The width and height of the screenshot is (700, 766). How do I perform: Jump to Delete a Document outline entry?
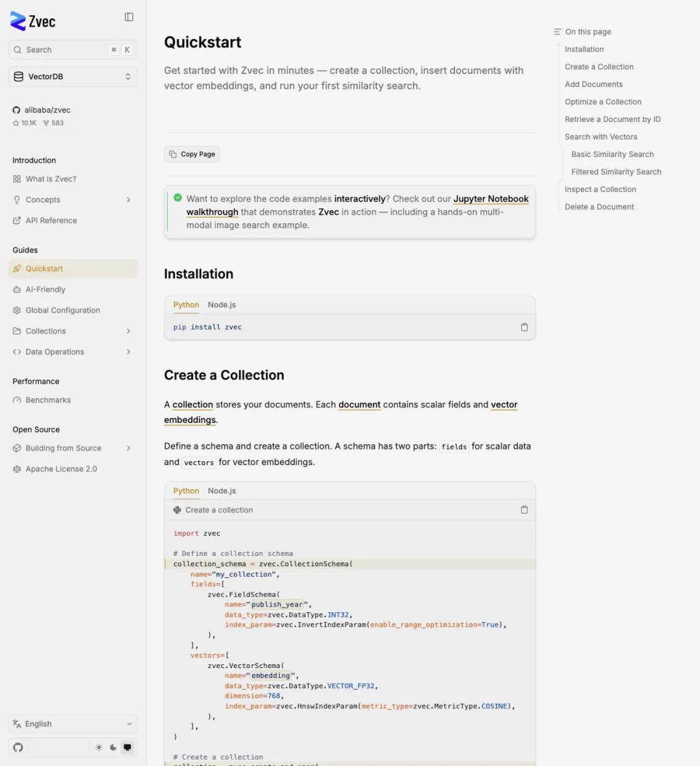pyautogui.click(x=599, y=207)
